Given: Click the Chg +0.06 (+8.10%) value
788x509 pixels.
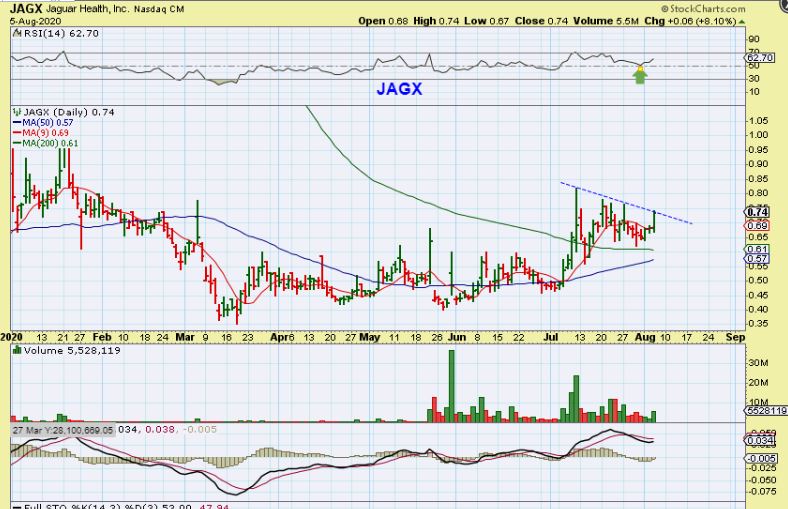Looking at the screenshot, I should pyautogui.click(x=690, y=21).
